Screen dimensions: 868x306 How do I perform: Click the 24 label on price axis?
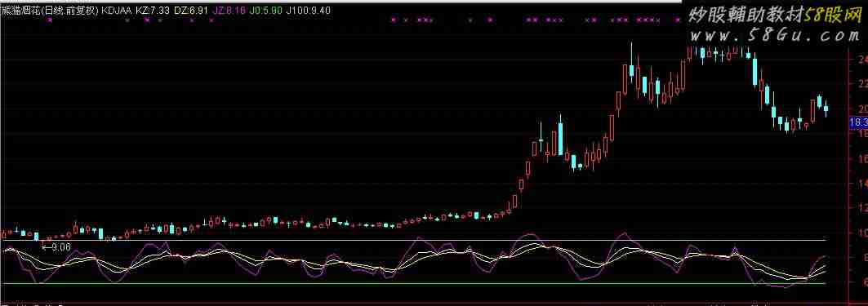[862, 60]
